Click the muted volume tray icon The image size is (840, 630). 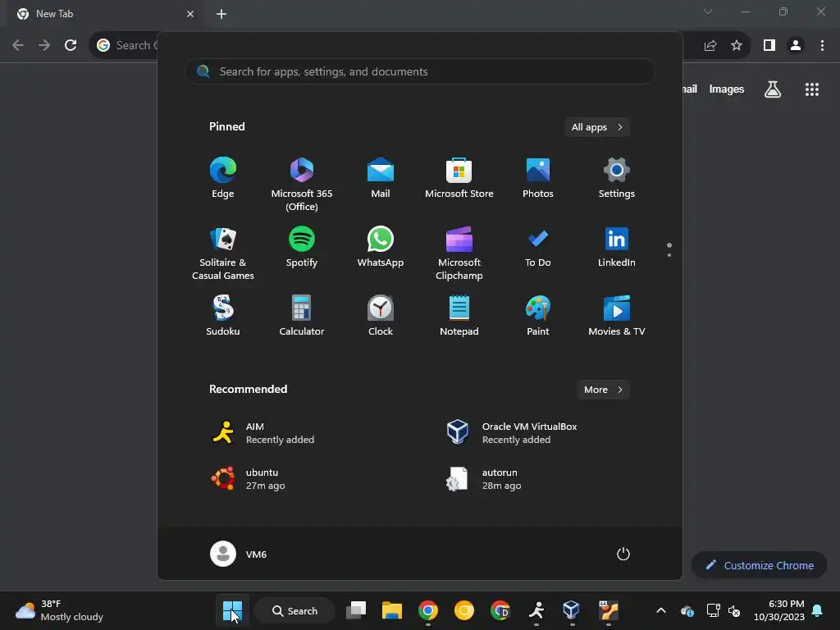[734, 610]
